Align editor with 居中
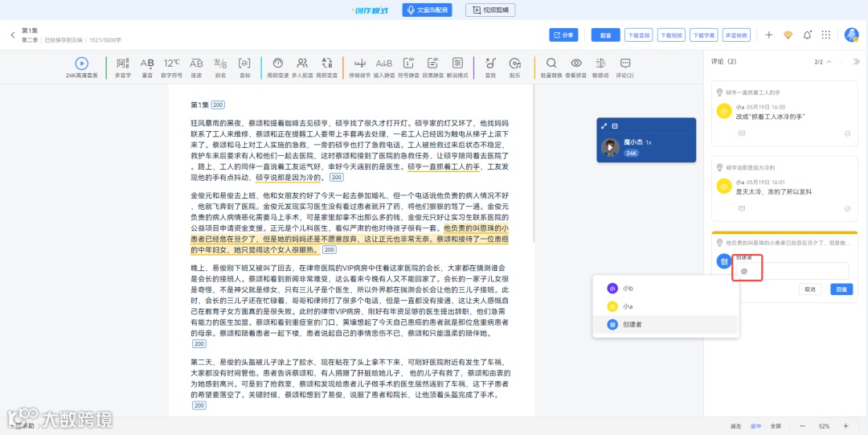The width and height of the screenshot is (868, 435). click(x=755, y=426)
